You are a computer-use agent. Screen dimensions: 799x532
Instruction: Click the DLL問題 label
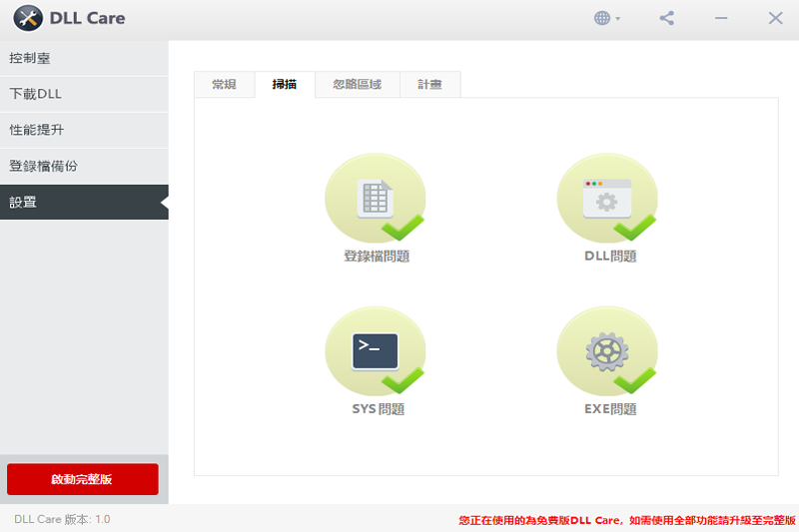click(x=610, y=257)
